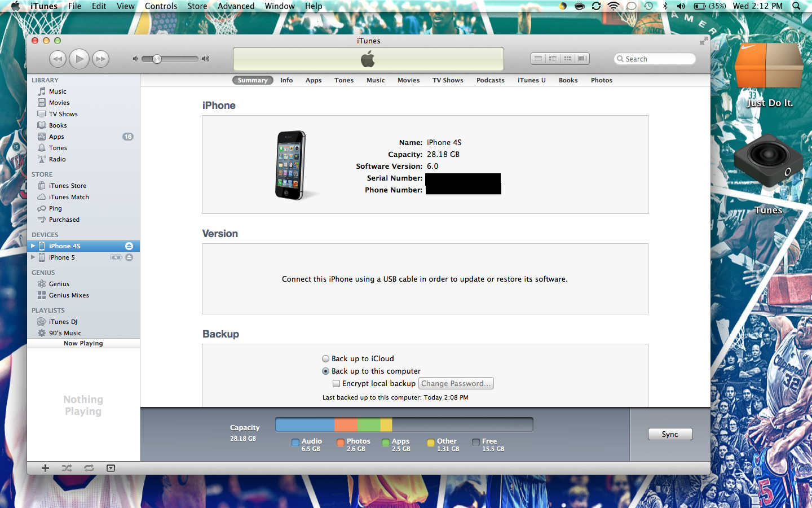Click the volume slider knob

tap(157, 59)
